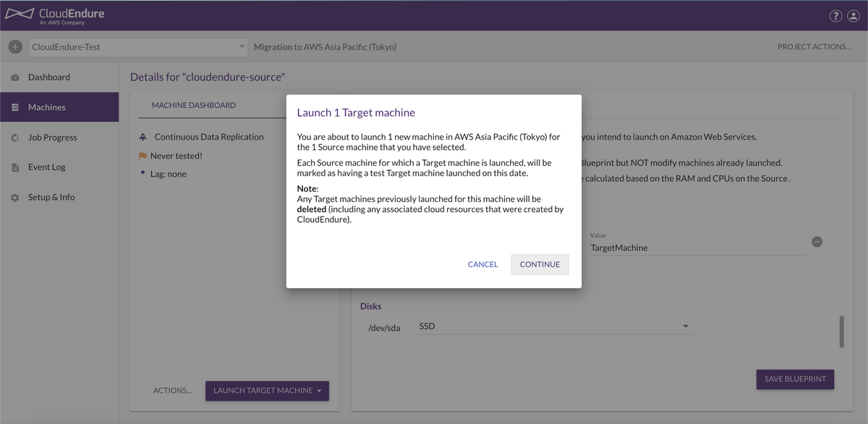The image size is (868, 424).
Task: Open Event Log in the sidebar
Action: [59, 167]
